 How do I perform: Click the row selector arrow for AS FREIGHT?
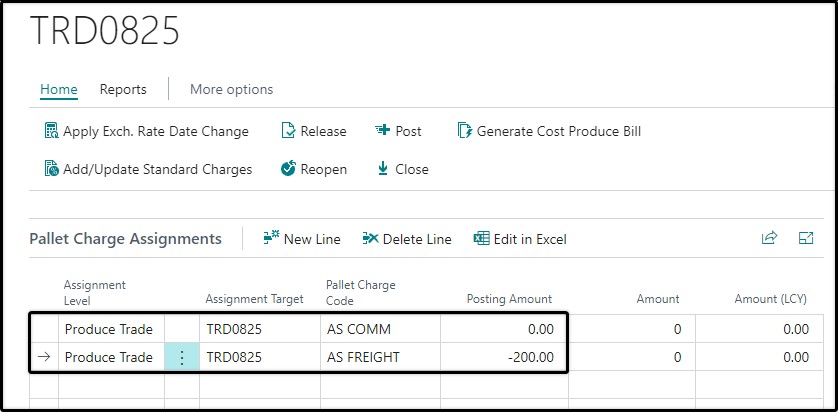click(x=44, y=357)
